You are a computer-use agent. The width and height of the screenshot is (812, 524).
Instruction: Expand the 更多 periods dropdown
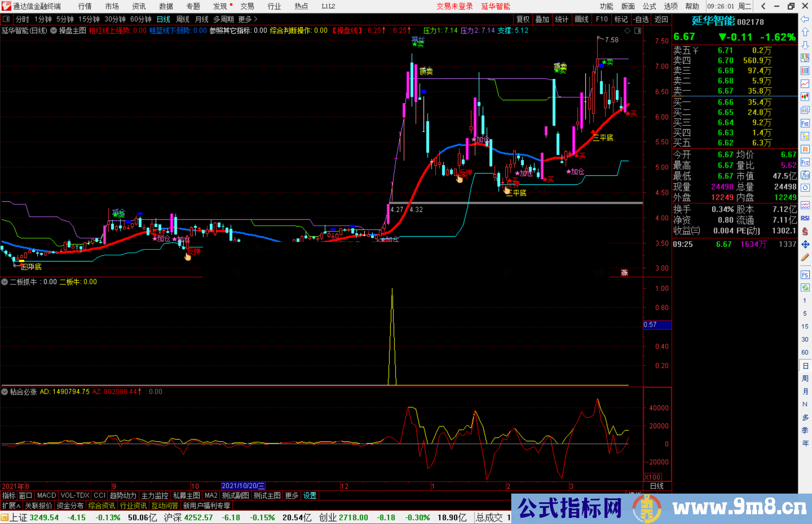coord(247,19)
